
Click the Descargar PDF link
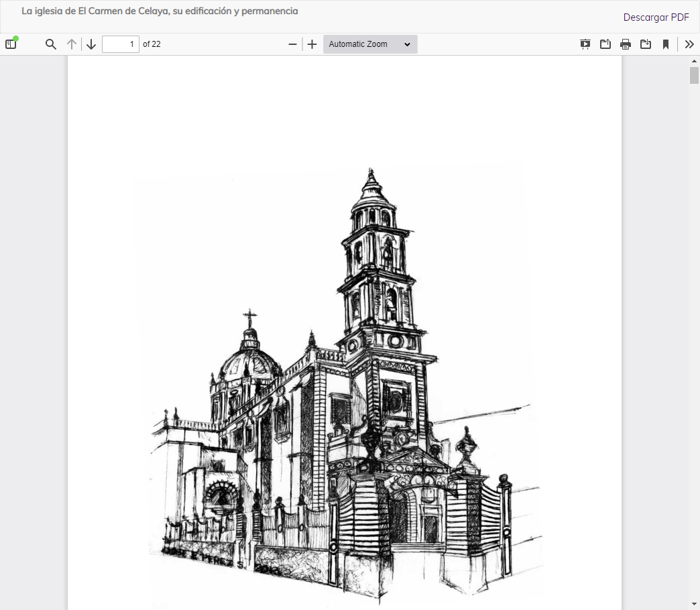click(656, 17)
